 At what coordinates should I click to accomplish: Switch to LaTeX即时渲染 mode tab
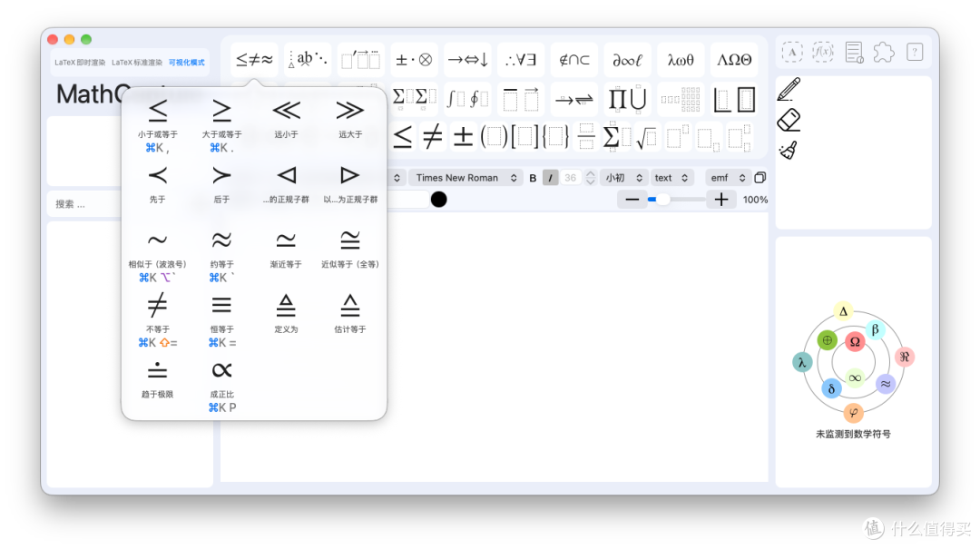click(80, 63)
